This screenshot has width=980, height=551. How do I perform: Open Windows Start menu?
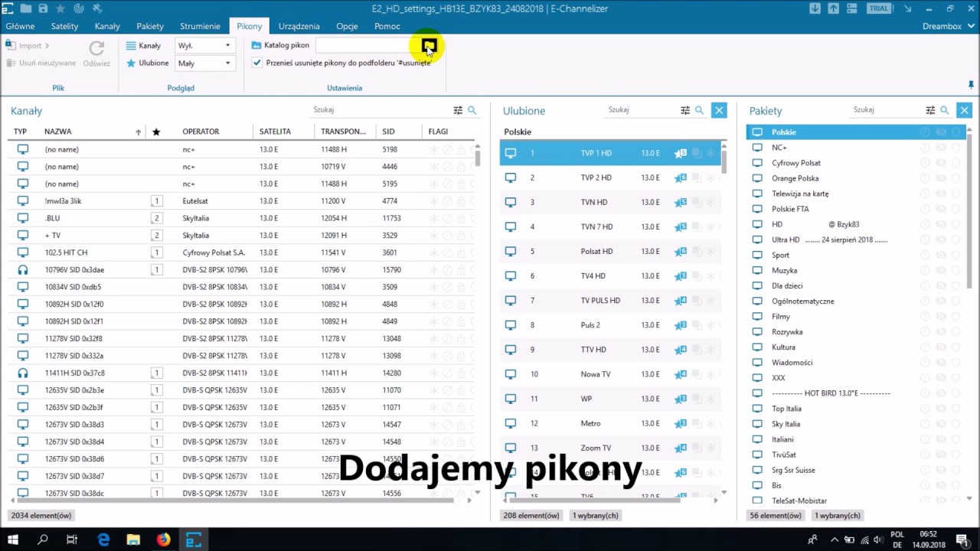[13, 540]
